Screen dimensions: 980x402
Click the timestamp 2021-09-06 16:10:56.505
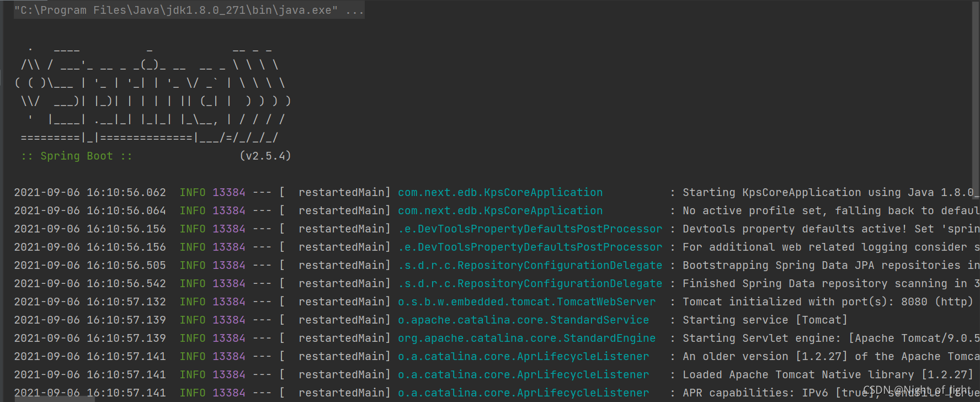(x=90, y=265)
